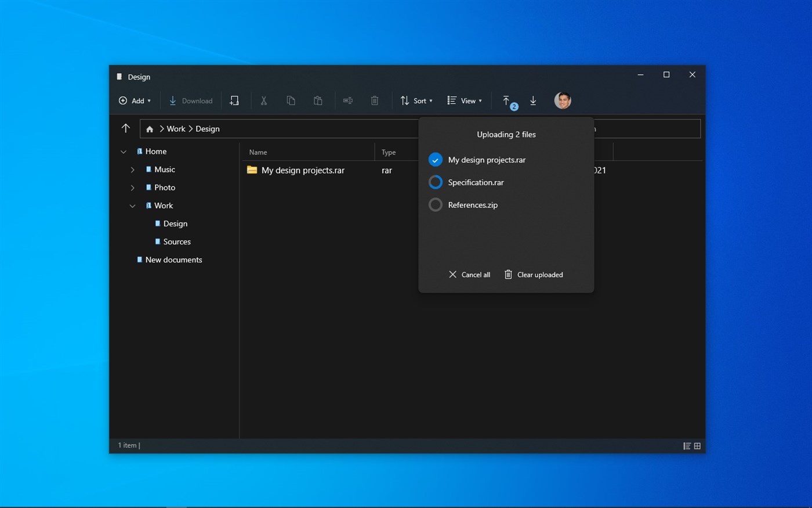The image size is (812, 508).
Task: Click the completed checkmark for My design projects.rar
Action: pyautogui.click(x=436, y=160)
